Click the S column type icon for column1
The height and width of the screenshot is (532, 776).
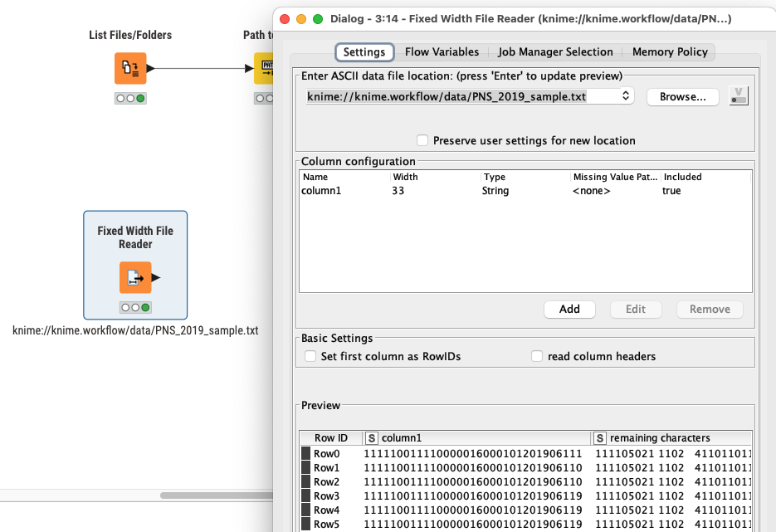coord(373,437)
